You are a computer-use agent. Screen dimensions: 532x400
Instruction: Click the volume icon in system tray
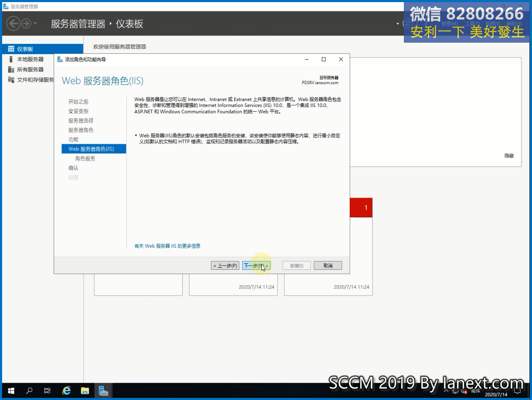click(464, 391)
